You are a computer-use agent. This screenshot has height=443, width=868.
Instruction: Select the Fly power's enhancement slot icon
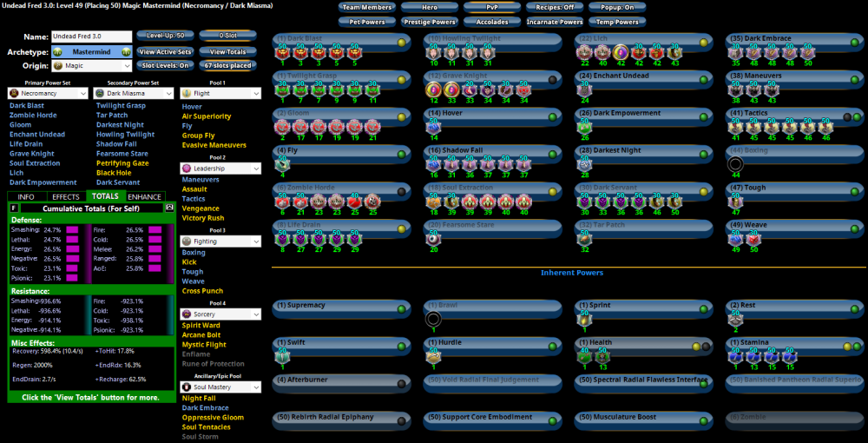pyautogui.click(x=281, y=163)
